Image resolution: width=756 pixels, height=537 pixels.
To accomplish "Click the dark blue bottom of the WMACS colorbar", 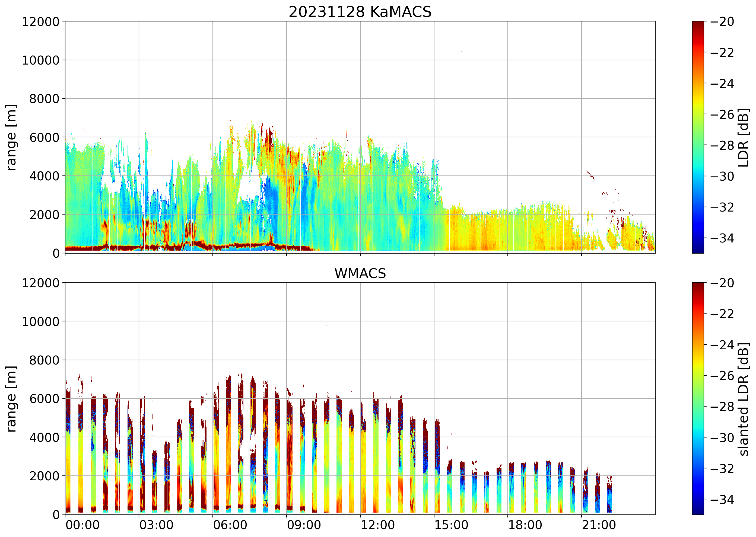I will [698, 512].
